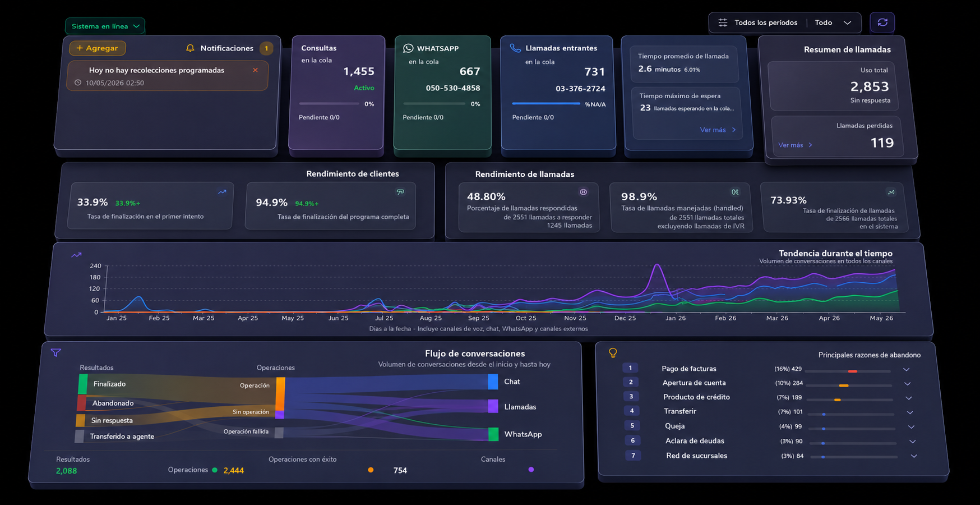The width and height of the screenshot is (980, 505).
Task: Click the WhatsApp queue progress bar
Action: click(x=434, y=104)
